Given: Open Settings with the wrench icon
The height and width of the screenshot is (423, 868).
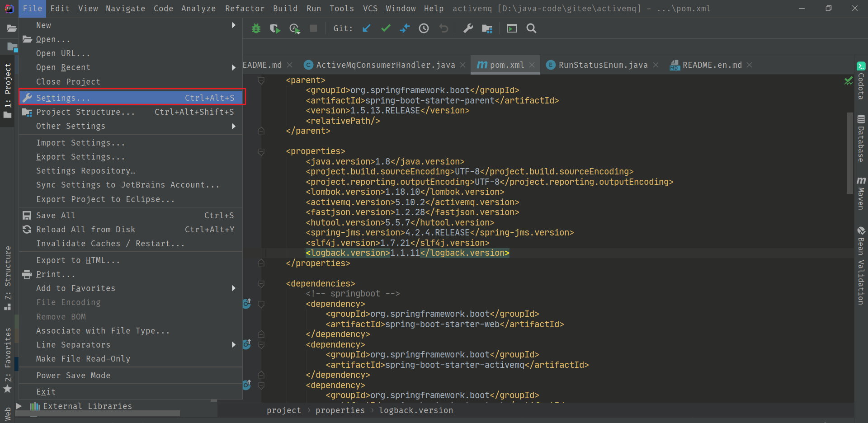Looking at the screenshot, I should pyautogui.click(x=468, y=28).
